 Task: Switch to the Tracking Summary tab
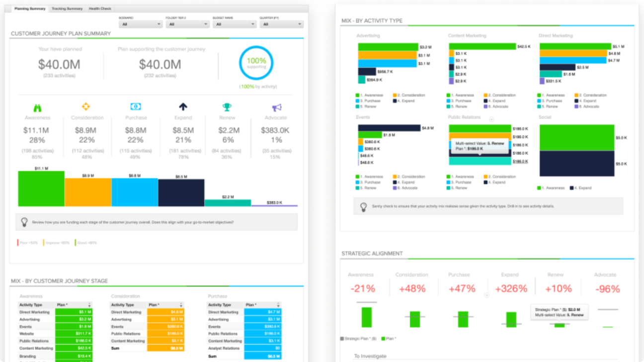[x=67, y=8]
